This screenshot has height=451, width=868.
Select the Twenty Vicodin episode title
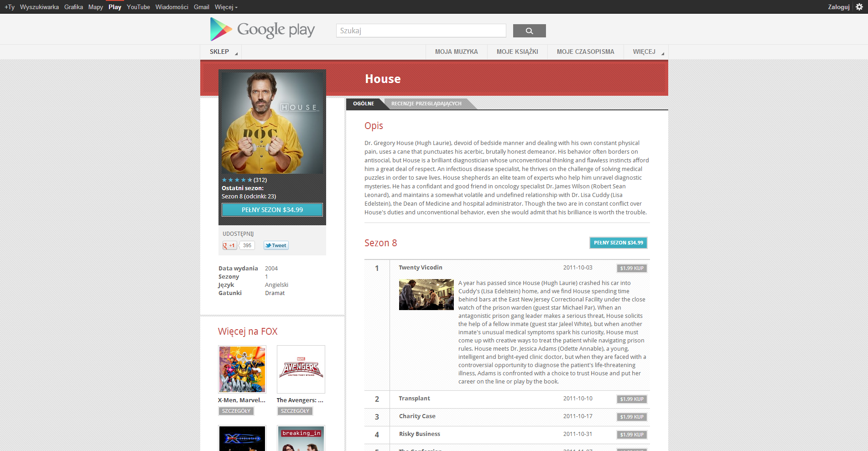[x=421, y=268]
